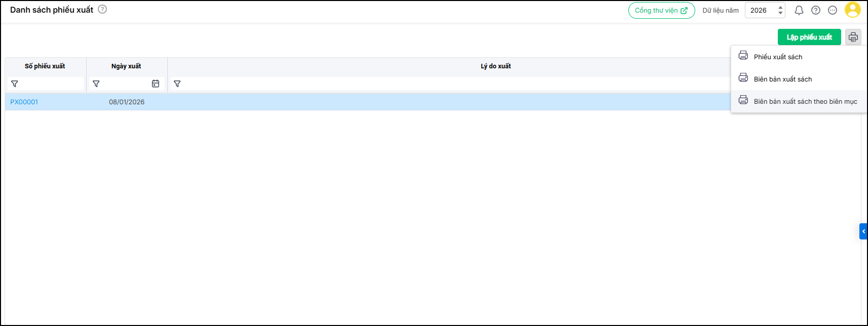Click the help question mark icon in header

816,10
